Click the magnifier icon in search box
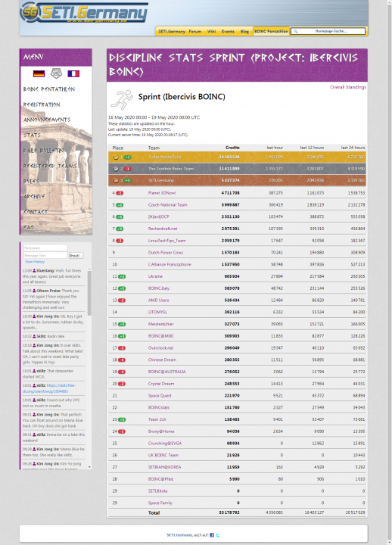Viewport: 392px width, 545px height. point(295,31)
